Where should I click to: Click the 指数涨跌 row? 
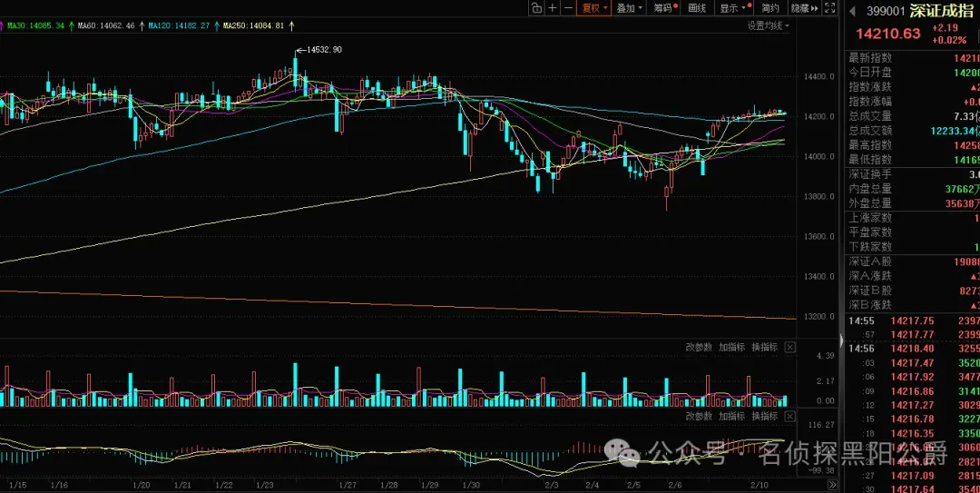click(x=913, y=87)
